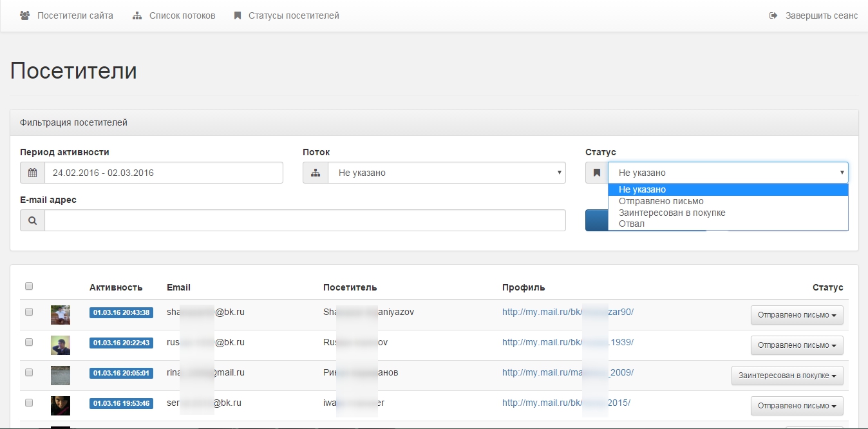Choose Отвал in the status dropdown list

pyautogui.click(x=631, y=224)
